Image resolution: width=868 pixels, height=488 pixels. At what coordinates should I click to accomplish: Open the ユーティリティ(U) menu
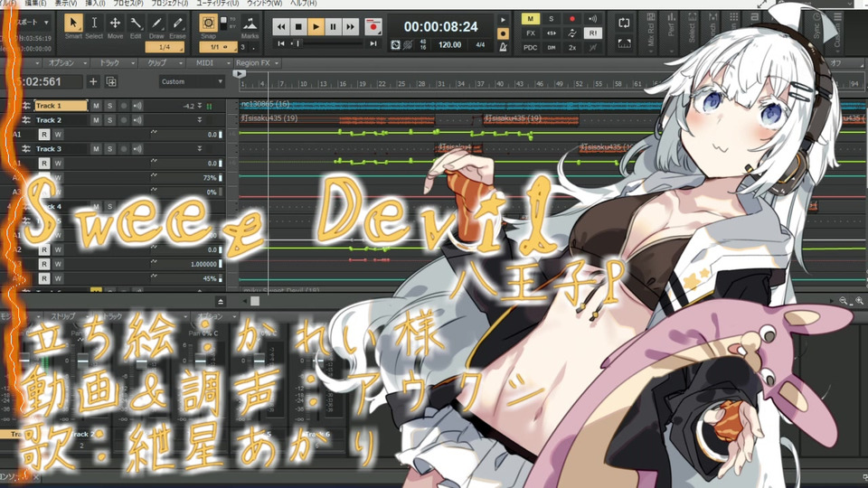point(218,4)
